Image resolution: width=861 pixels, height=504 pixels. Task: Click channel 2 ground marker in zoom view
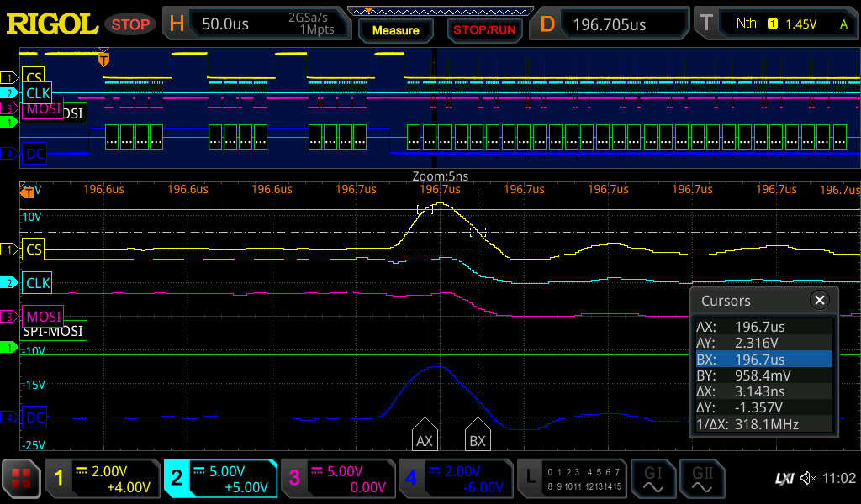(9, 283)
